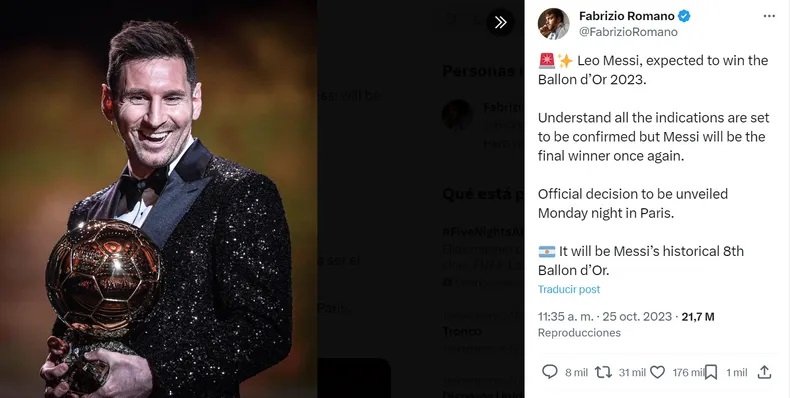790x398 pixels.
Task: Like the post with the heart icon
Action: point(657,372)
